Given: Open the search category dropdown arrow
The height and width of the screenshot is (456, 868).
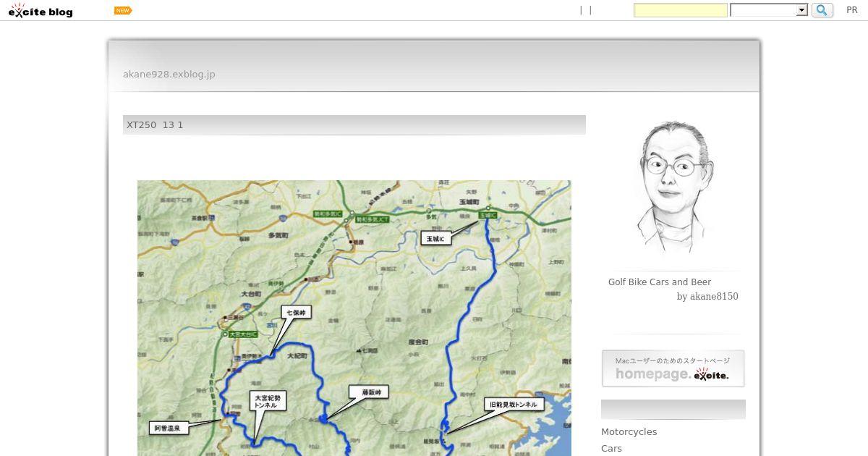Looking at the screenshot, I should tap(801, 10).
